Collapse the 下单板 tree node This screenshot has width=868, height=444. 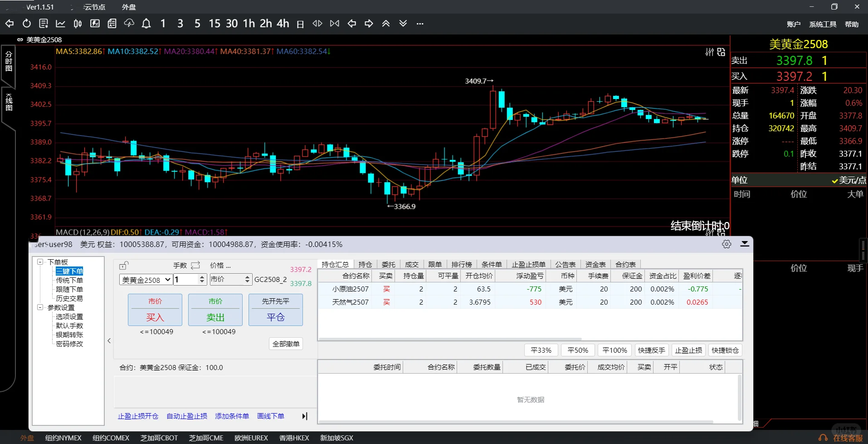pyautogui.click(x=40, y=262)
